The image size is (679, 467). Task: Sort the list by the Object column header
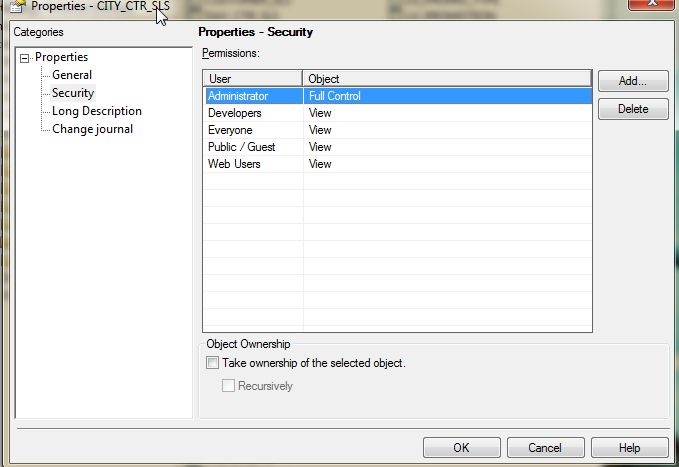[447, 79]
